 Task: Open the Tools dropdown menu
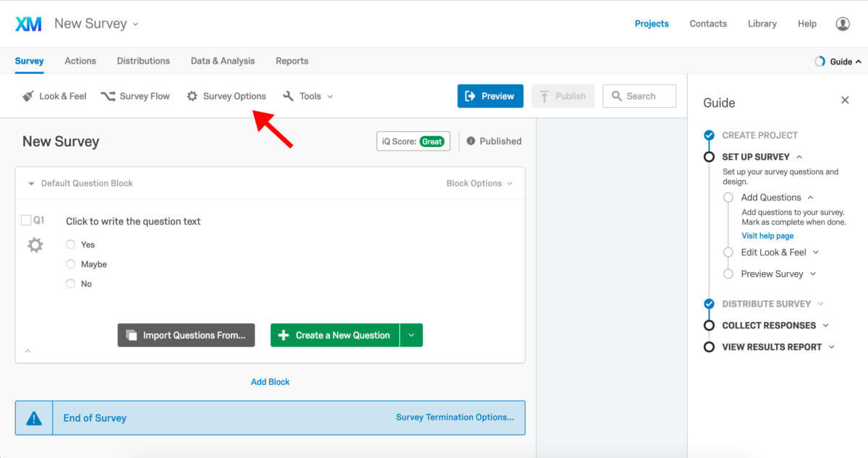coord(330,96)
